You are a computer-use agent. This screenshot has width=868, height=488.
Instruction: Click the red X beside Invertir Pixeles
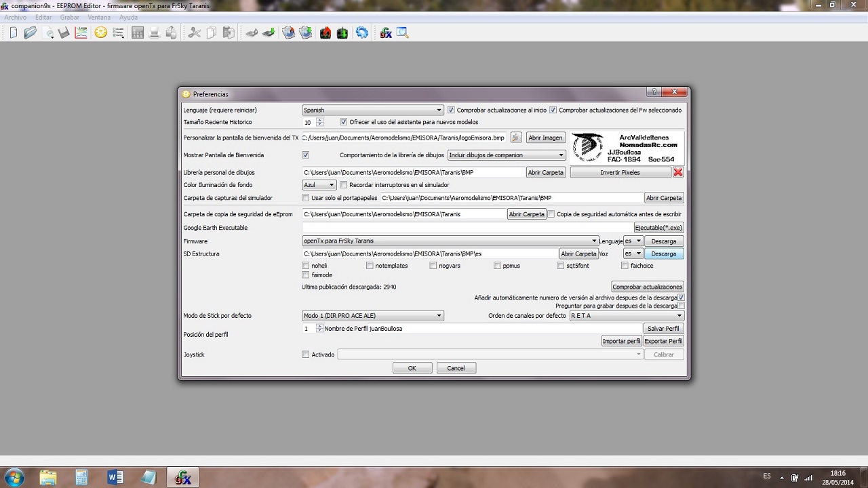(x=677, y=173)
